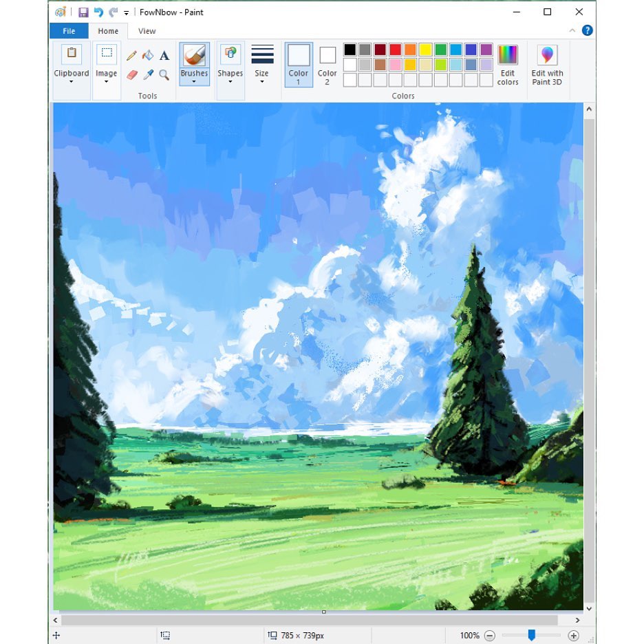Expand the Size dropdown arrow
The image size is (644, 644).
pyautogui.click(x=262, y=82)
